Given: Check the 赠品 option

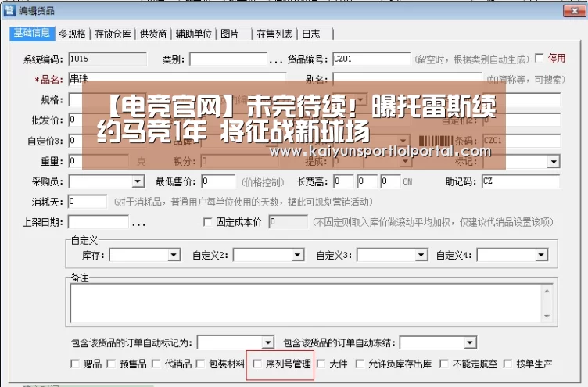Looking at the screenshot, I should coord(74,364).
